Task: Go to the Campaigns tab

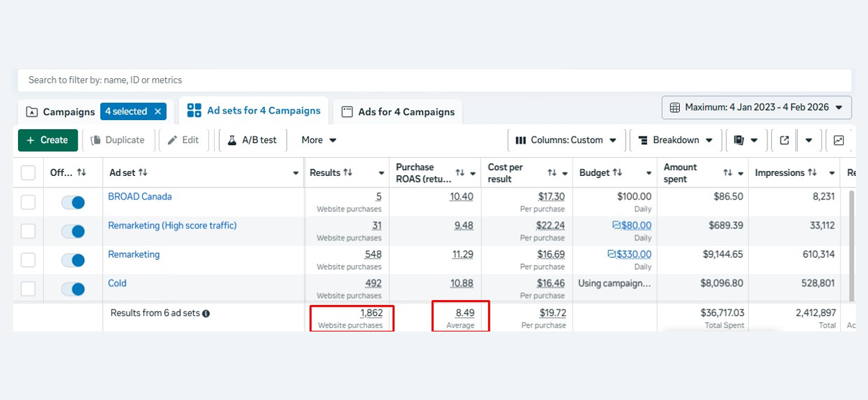Action: point(61,112)
